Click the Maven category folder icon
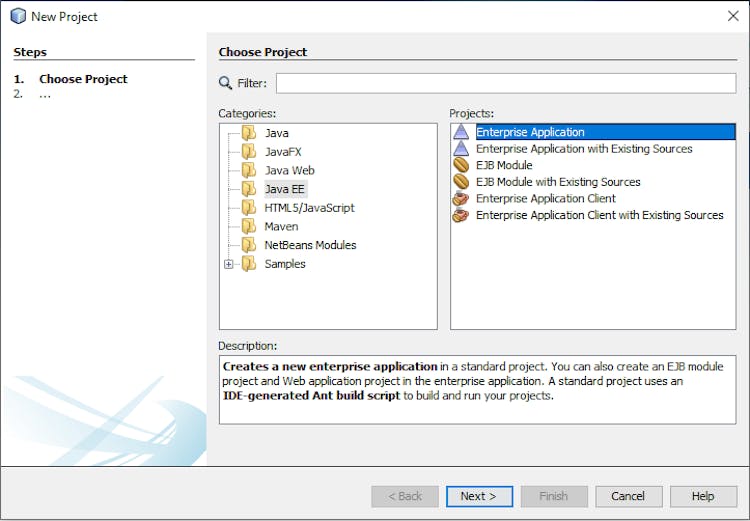750x521 pixels. [x=248, y=227]
